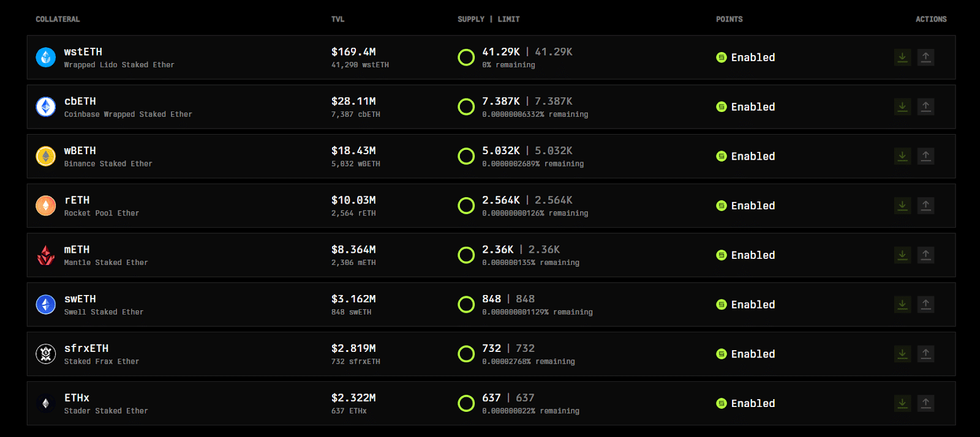Select the ETHx Stader Staked Ether name
The image size is (980, 437).
tap(77, 398)
